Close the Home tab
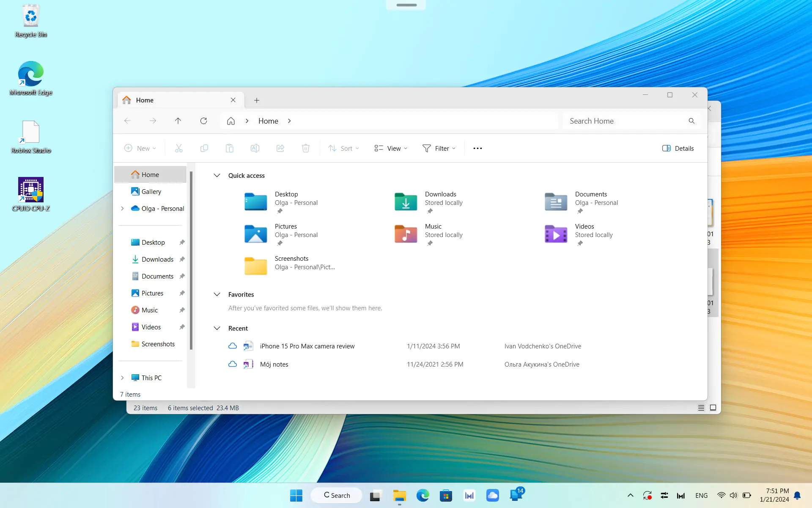The height and width of the screenshot is (508, 812). click(233, 100)
